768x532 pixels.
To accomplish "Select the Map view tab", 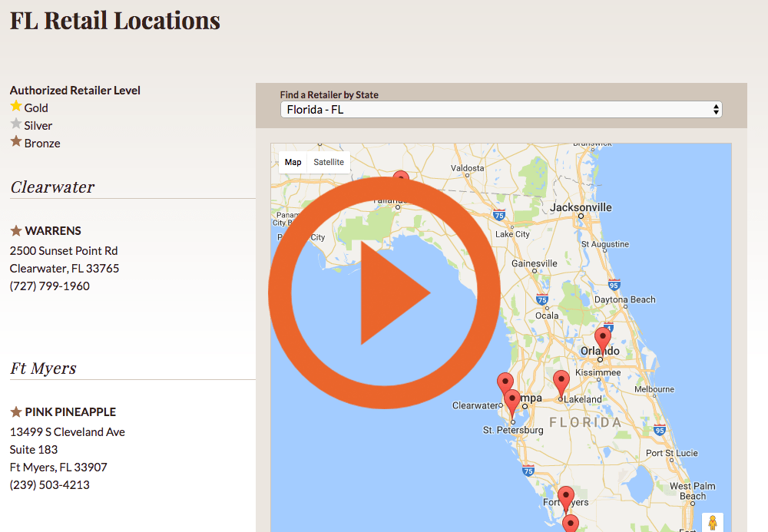I will click(293, 162).
